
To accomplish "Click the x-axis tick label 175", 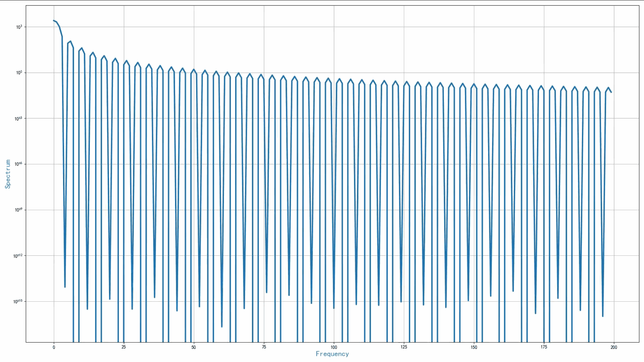I will 544,347.
